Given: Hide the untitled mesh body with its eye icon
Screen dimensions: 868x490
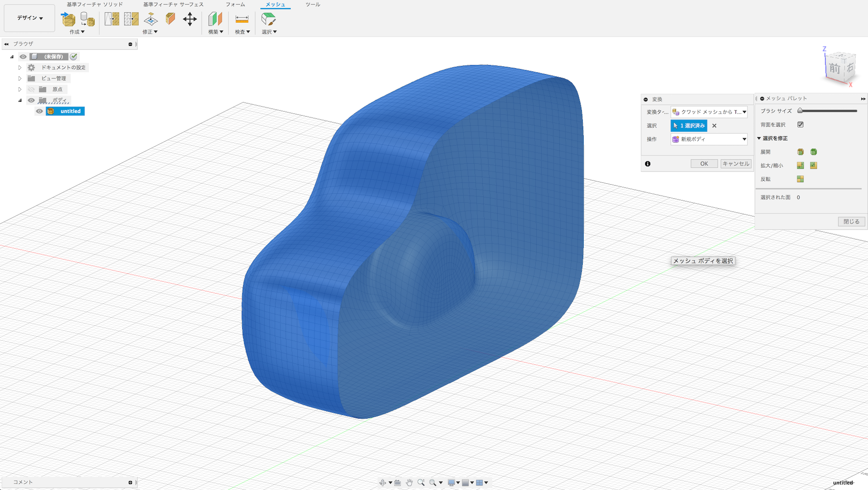Looking at the screenshot, I should pyautogui.click(x=40, y=111).
